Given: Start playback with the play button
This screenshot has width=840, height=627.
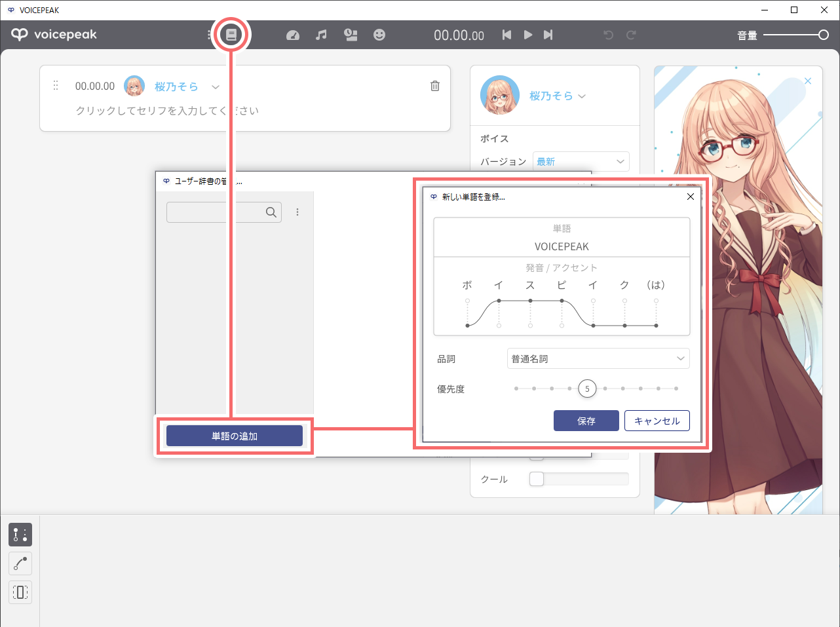Looking at the screenshot, I should [527, 35].
